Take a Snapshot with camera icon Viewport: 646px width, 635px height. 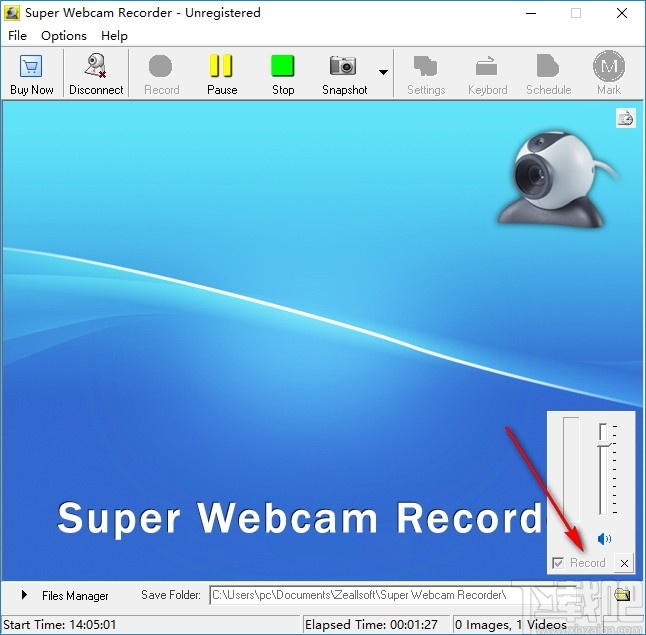click(x=344, y=74)
